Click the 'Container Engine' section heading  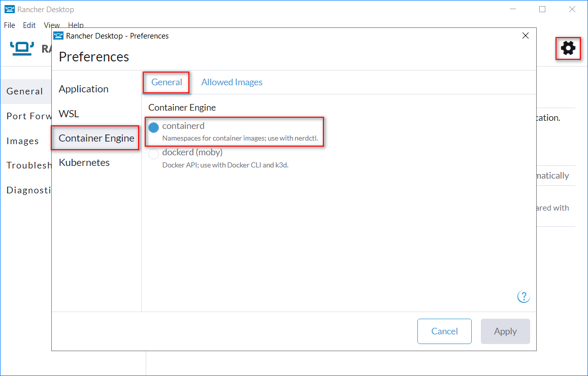pyautogui.click(x=182, y=108)
